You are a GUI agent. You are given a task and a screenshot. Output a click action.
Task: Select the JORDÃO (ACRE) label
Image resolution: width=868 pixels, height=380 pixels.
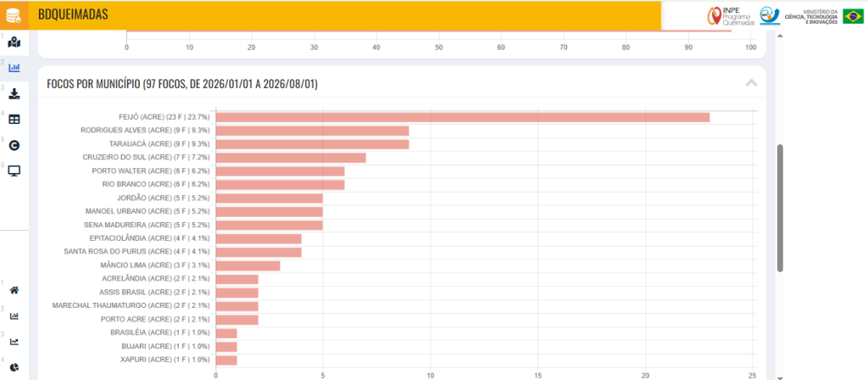point(164,198)
